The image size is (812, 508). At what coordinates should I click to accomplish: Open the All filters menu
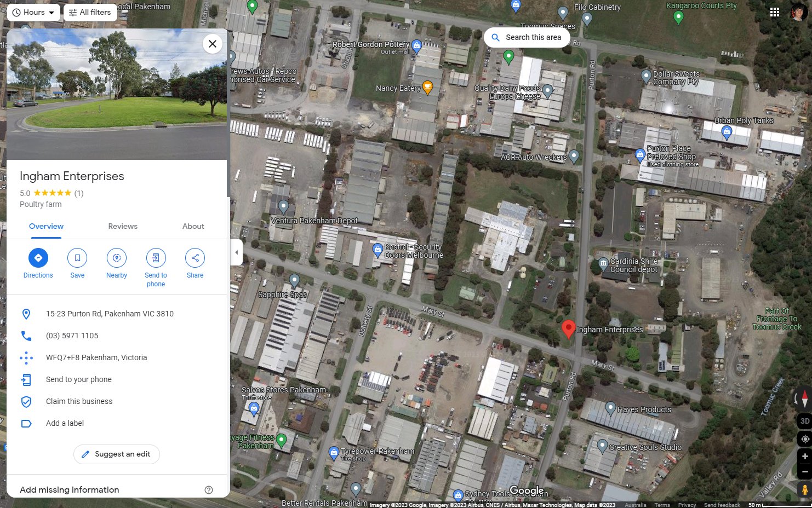click(90, 12)
